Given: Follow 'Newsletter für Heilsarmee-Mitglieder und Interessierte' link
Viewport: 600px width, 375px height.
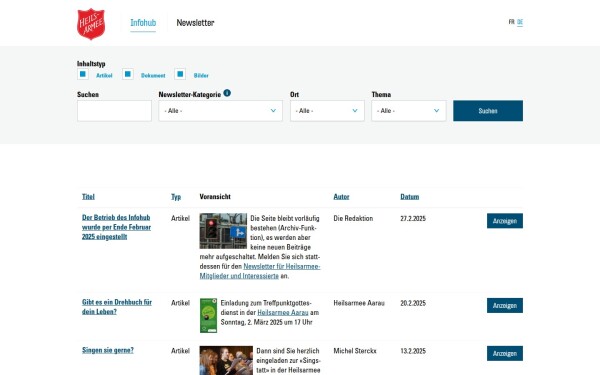Looking at the screenshot, I should [260, 271].
